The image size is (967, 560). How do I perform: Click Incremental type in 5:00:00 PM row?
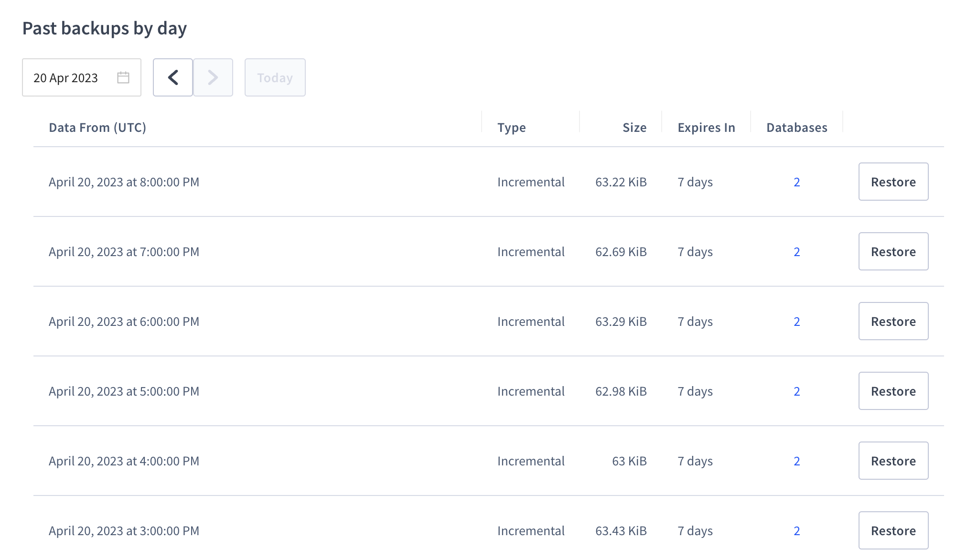[531, 391]
